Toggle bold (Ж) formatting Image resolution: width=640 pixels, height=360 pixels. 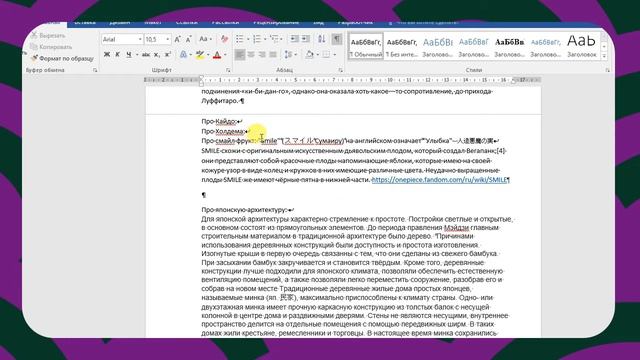tap(107, 54)
